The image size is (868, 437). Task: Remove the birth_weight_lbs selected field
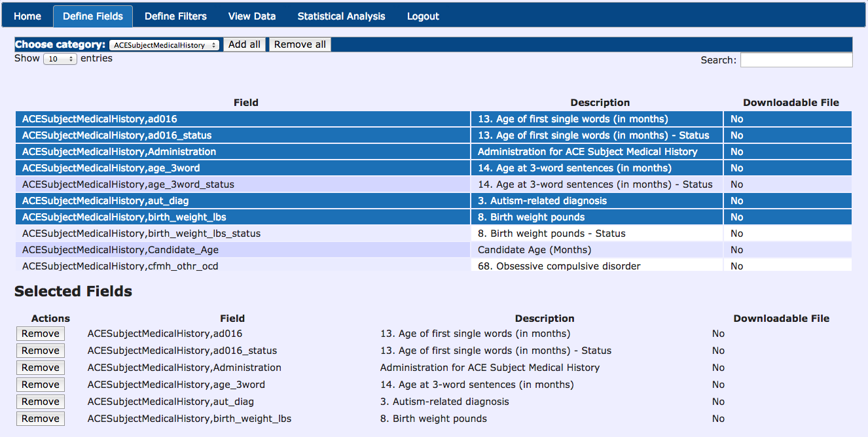[41, 419]
